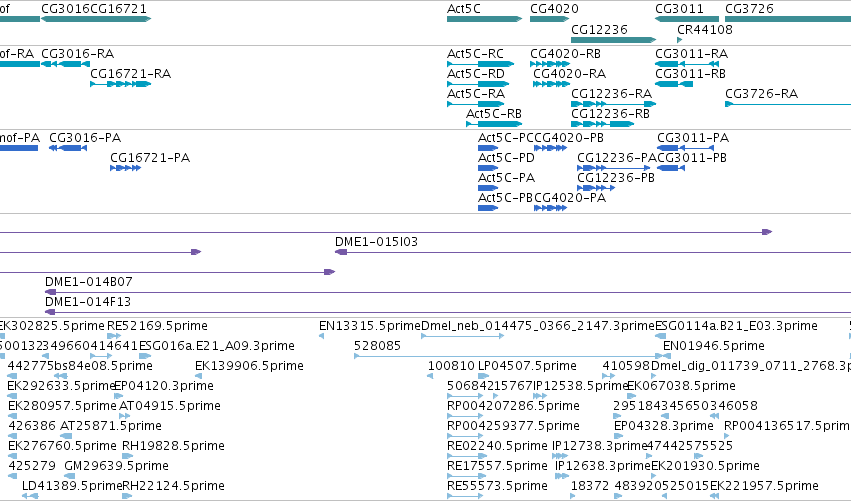Select the RE02240.5prime EST
This screenshot has height=501, width=851.
coord(465,456)
